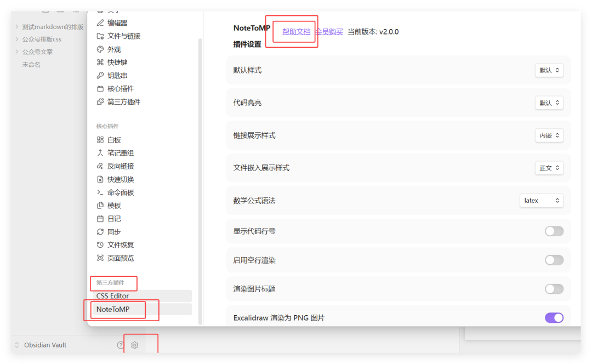Image resolution: width=592 pixels, height=364 pixels.
Task: Open the 默认样式 dropdown
Action: tap(549, 70)
